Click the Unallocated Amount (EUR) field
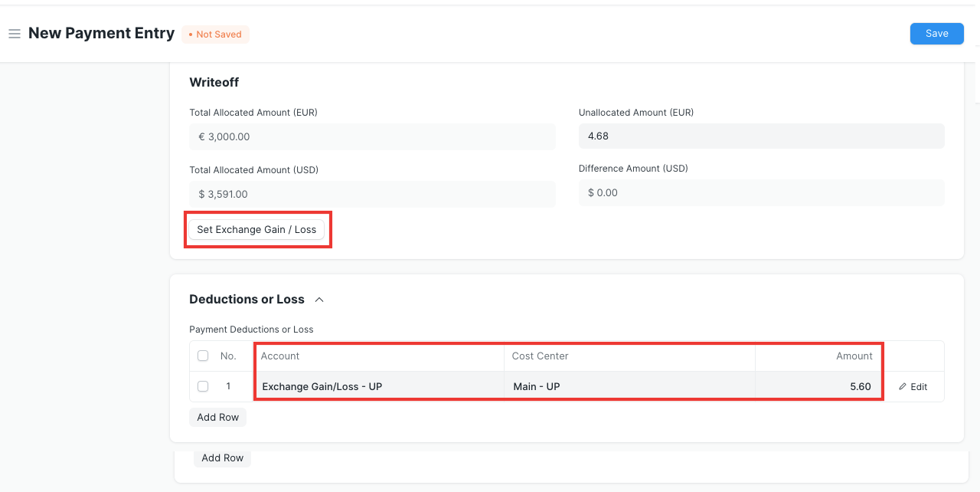The width and height of the screenshot is (980, 492). 761,136
